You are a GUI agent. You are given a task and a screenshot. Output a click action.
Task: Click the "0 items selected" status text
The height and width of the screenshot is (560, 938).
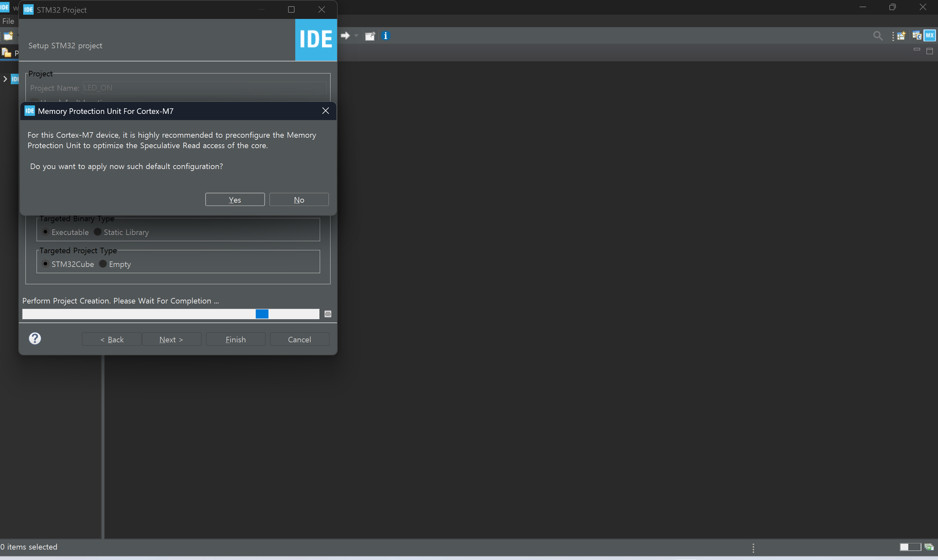pos(29,547)
